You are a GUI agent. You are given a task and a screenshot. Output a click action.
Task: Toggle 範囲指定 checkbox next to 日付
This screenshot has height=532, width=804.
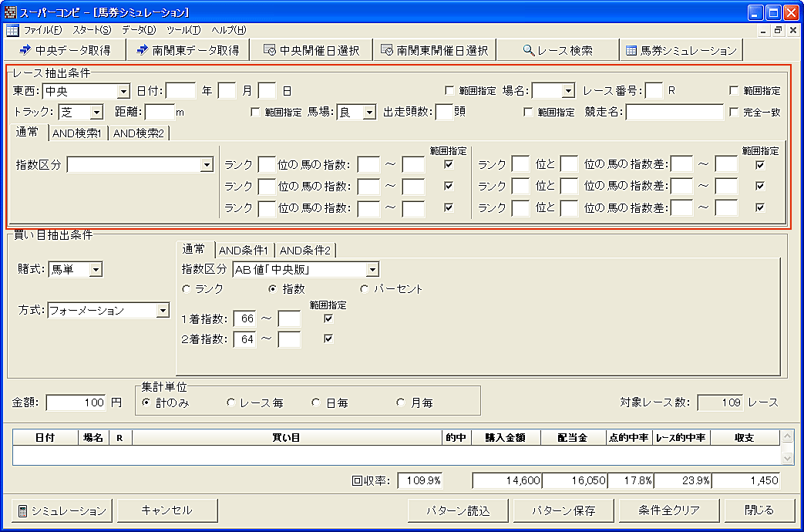pos(449,91)
